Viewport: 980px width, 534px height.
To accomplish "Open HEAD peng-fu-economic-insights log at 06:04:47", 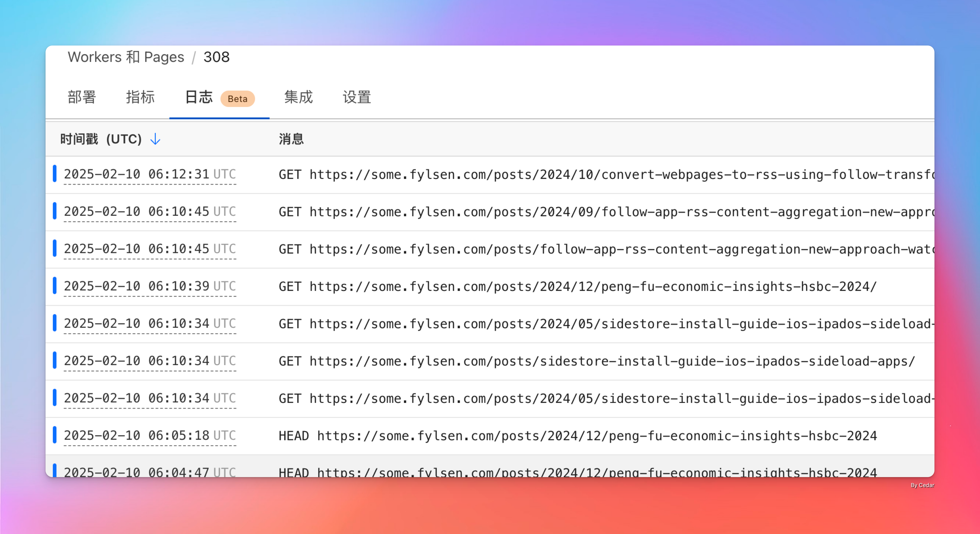I will click(577, 472).
